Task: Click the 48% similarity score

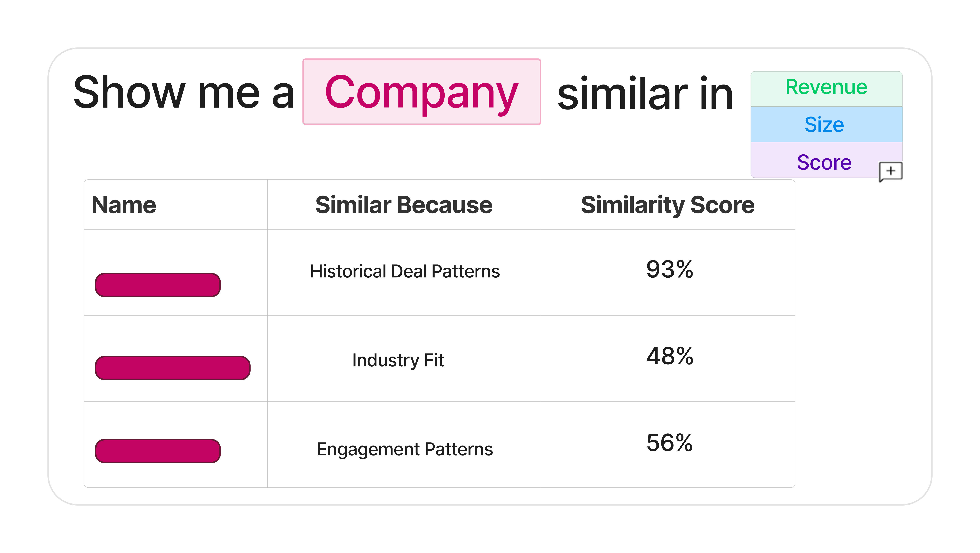Action: [670, 356]
